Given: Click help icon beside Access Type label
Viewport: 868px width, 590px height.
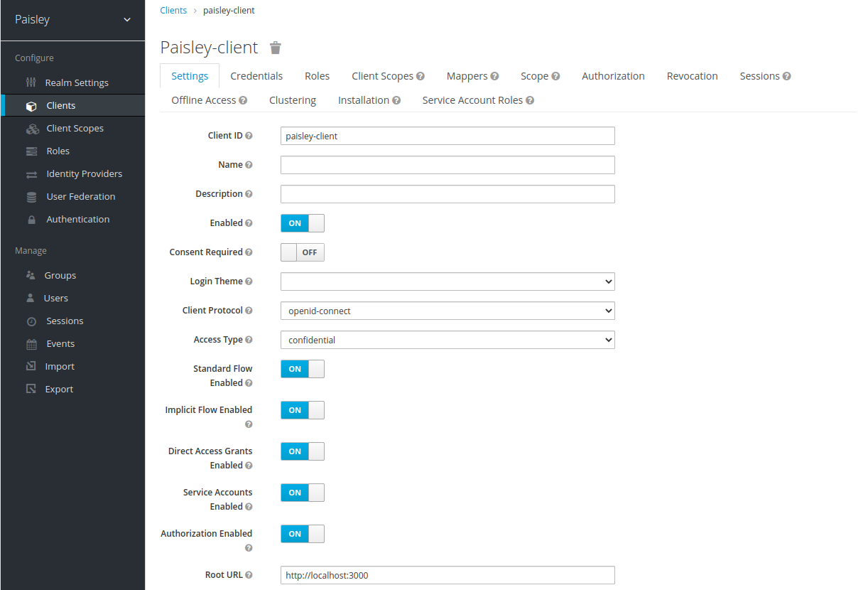Looking at the screenshot, I should click(x=249, y=340).
